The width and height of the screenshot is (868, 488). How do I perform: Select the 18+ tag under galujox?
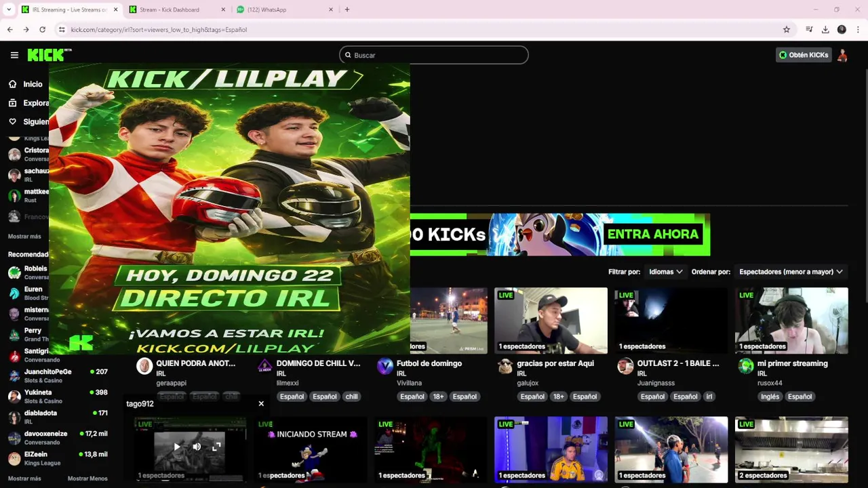pyautogui.click(x=558, y=396)
